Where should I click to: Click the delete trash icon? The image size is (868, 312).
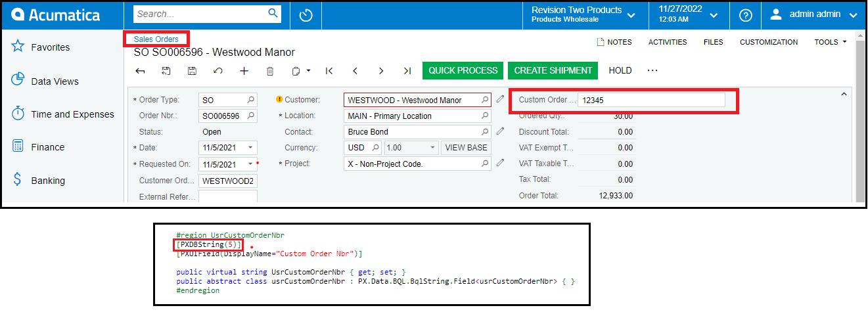click(270, 71)
